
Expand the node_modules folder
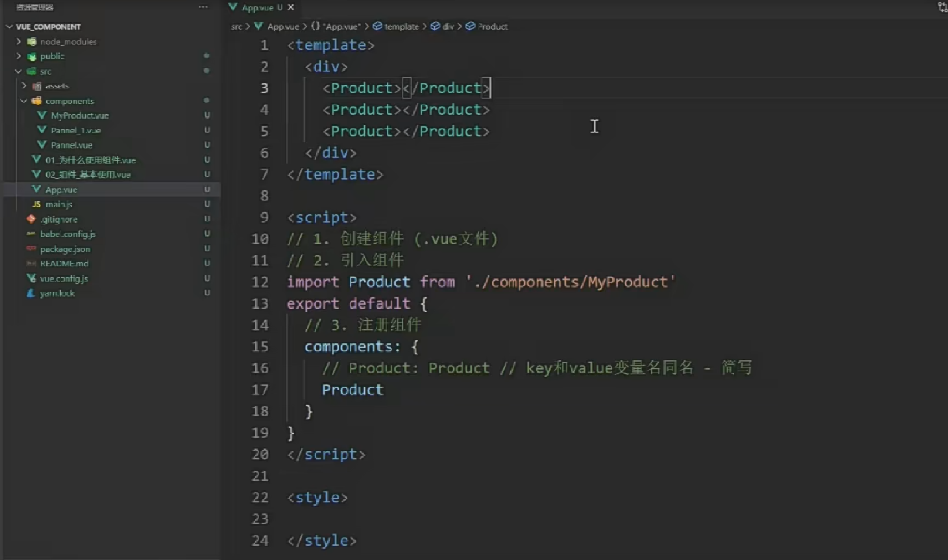point(19,41)
